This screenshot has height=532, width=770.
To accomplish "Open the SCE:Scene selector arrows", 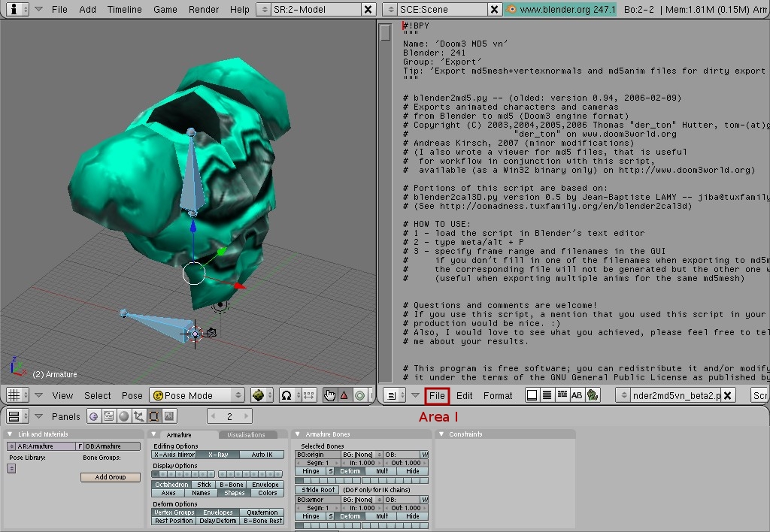I will point(390,9).
